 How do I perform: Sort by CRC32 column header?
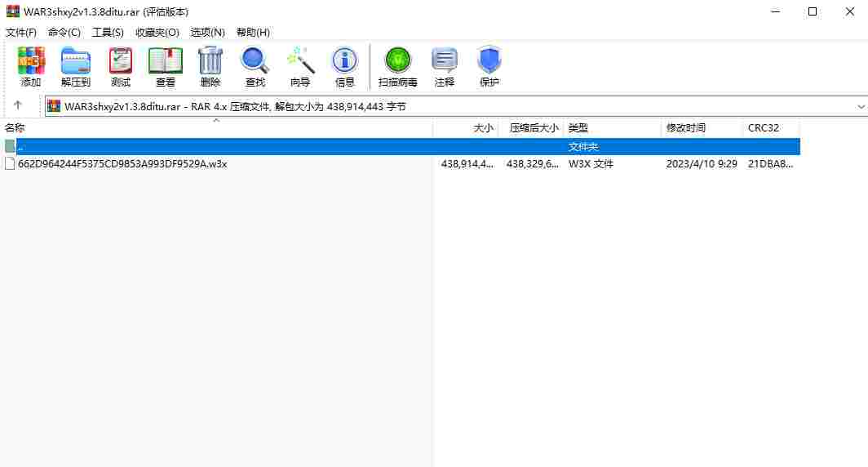click(x=771, y=127)
